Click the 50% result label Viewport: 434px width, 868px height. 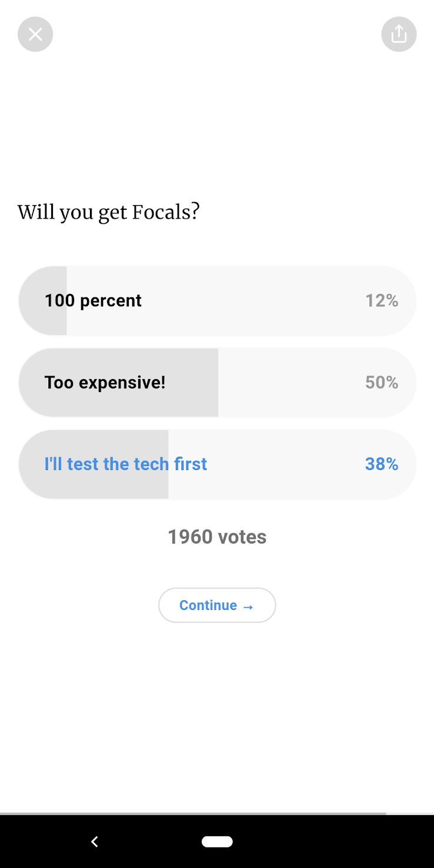point(382,383)
